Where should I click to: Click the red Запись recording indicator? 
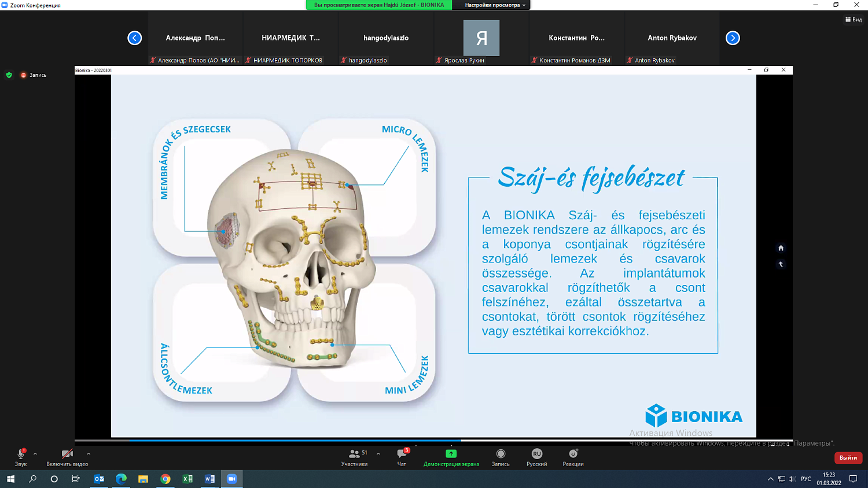(x=34, y=75)
